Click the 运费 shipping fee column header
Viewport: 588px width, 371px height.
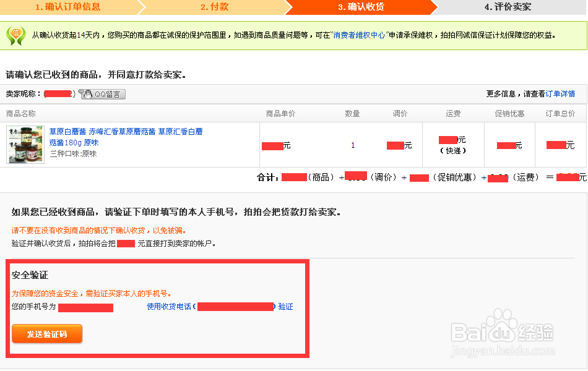[452, 113]
